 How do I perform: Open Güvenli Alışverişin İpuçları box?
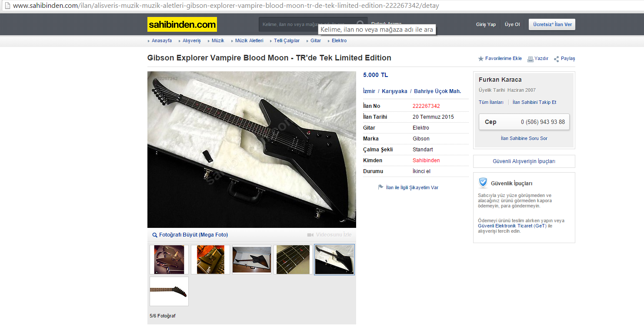[524, 161]
